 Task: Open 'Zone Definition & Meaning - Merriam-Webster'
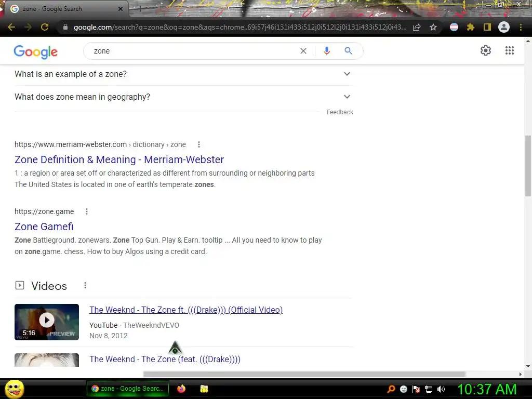coord(119,159)
